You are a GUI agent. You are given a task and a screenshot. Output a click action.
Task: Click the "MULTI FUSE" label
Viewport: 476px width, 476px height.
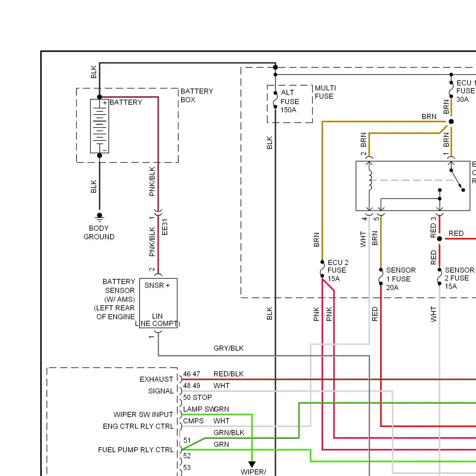coord(325,92)
